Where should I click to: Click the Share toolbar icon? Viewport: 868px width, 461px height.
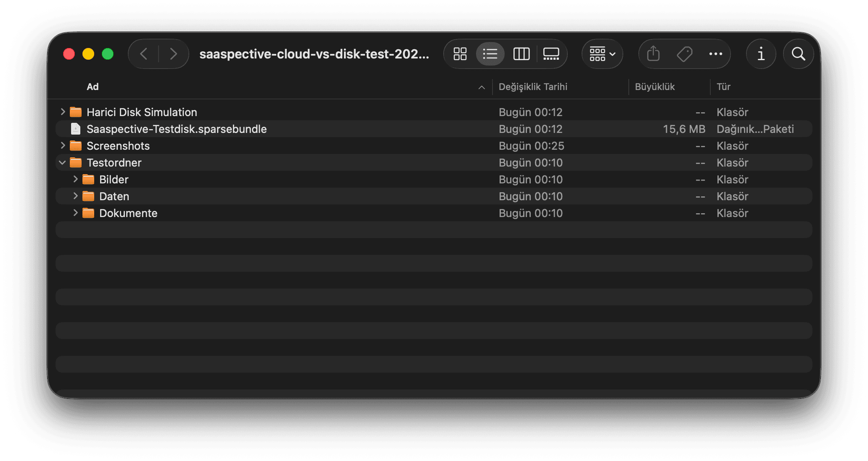click(x=653, y=54)
